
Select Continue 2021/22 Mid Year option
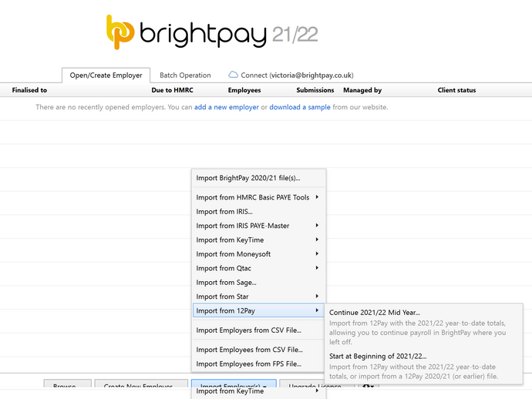[423, 327]
